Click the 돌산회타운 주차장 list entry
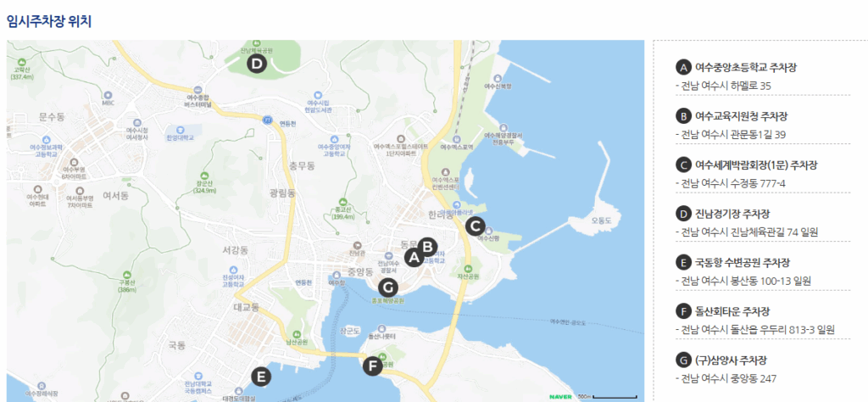The image size is (868, 402). [x=734, y=311]
